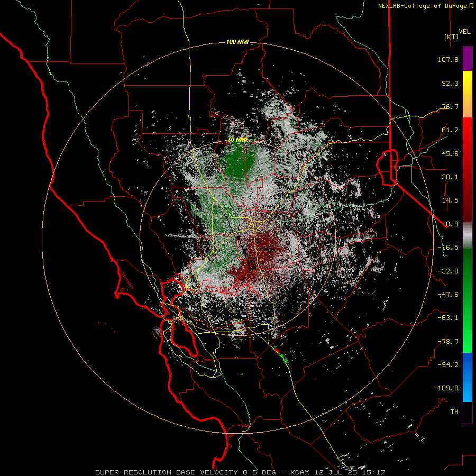Select the -63.1 velocity scale value
Viewport: 476px width, 476px height.
pyautogui.click(x=448, y=318)
